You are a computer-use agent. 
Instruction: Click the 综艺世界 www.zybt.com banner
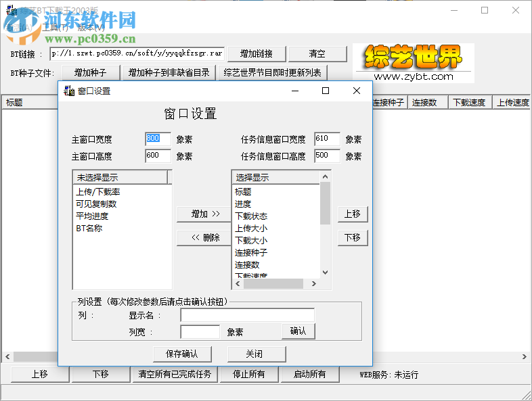coord(414,63)
